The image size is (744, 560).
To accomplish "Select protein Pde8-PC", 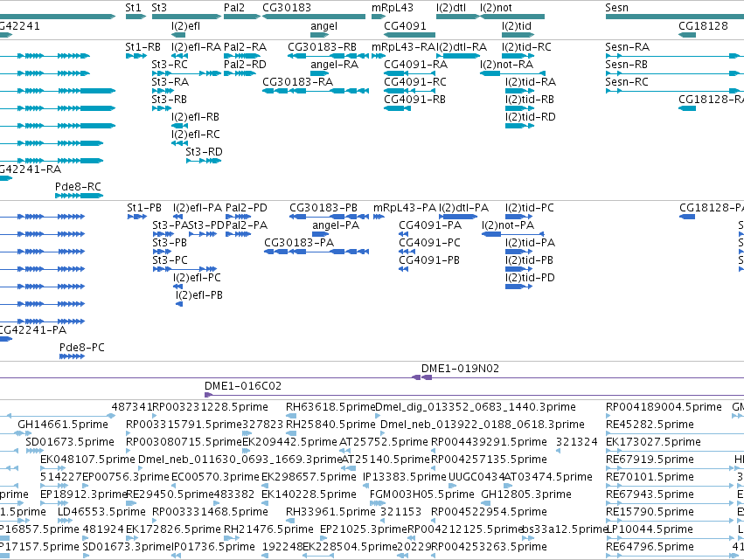I will [x=72, y=356].
